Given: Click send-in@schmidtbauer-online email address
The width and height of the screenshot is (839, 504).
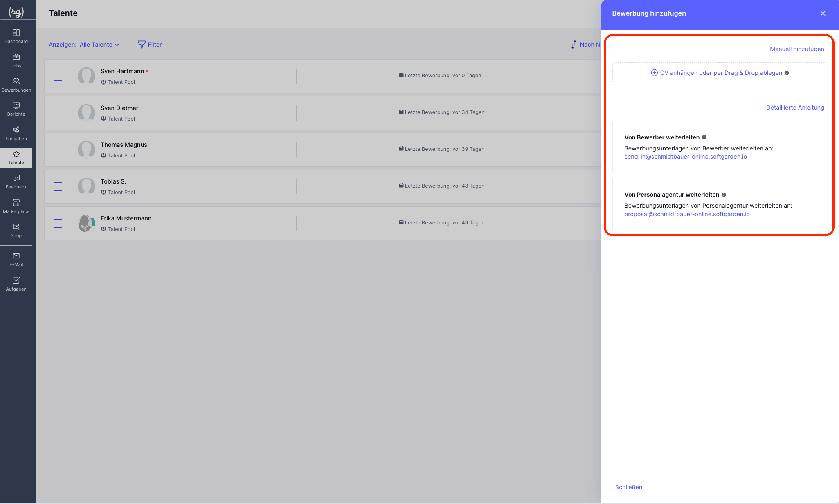Looking at the screenshot, I should [685, 157].
